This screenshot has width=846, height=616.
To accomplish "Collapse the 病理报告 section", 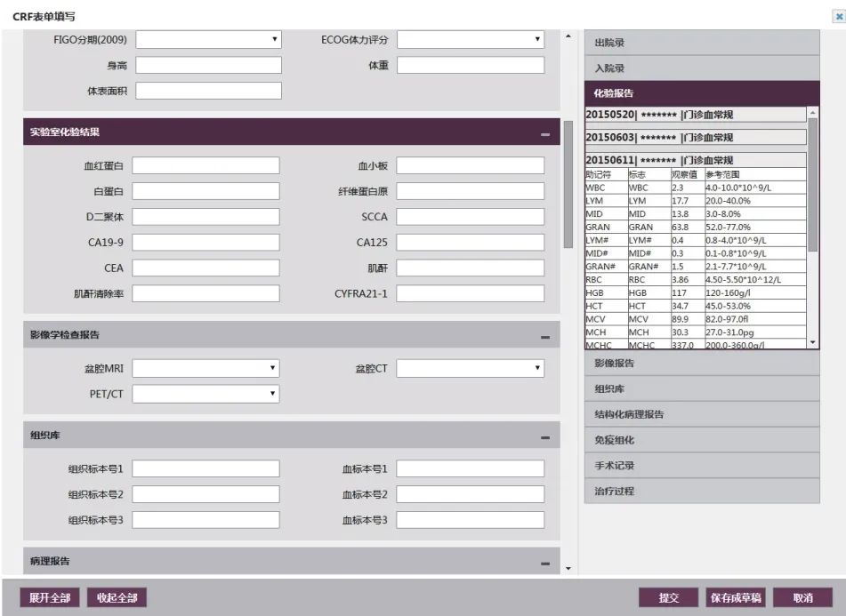I will 544,564.
